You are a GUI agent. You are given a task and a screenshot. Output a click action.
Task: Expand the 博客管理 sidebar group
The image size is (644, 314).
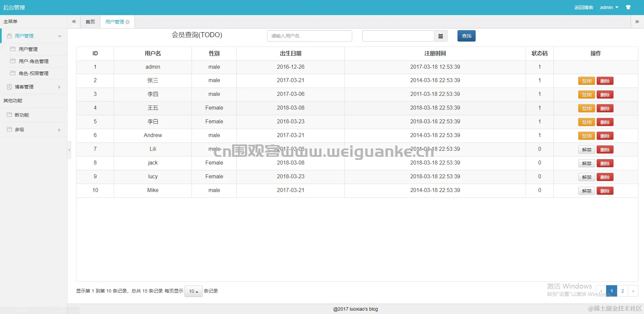point(59,87)
